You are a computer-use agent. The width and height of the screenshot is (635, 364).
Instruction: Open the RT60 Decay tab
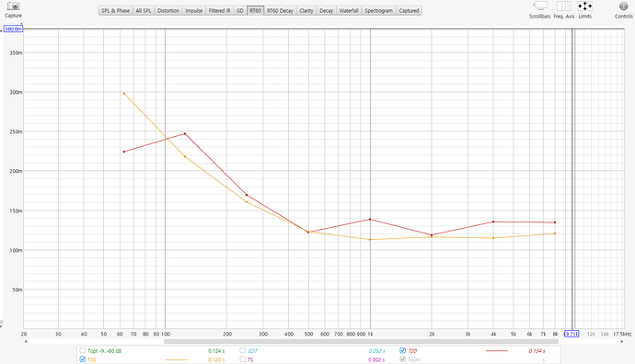pos(280,10)
